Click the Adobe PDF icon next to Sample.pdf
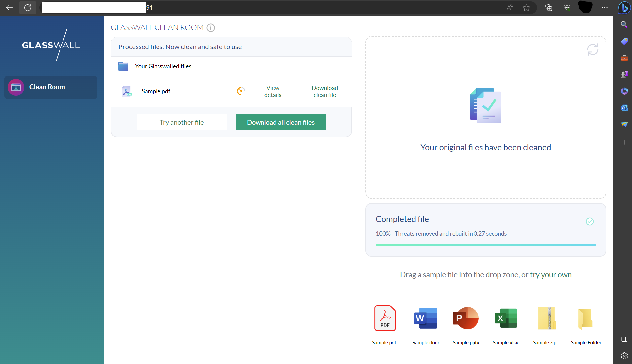The width and height of the screenshot is (632, 364). pos(126,91)
